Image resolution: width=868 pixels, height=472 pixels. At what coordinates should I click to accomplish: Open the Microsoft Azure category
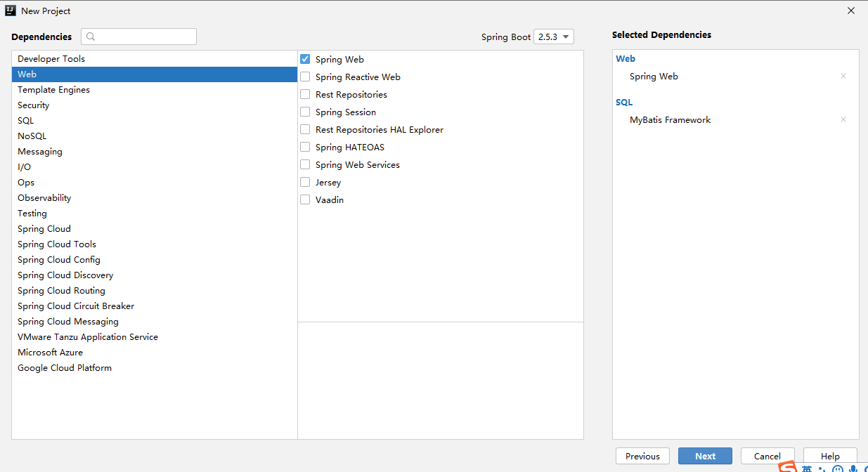(x=155, y=352)
